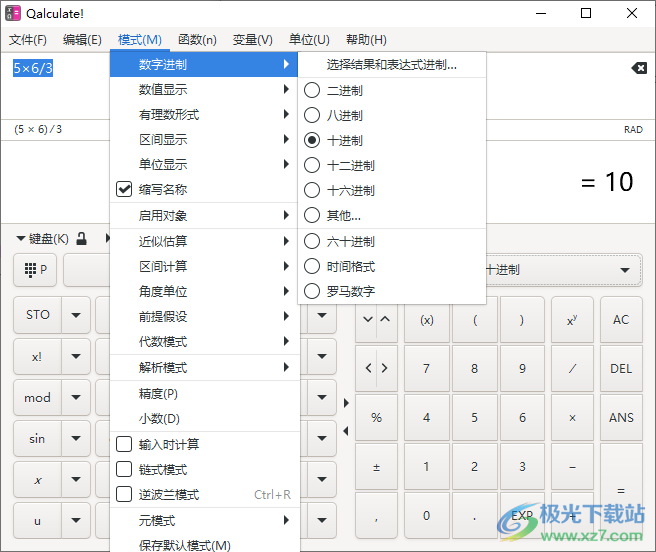This screenshot has width=656, height=552.
Task: Enable the 链式模式 checkbox
Action: 124,469
